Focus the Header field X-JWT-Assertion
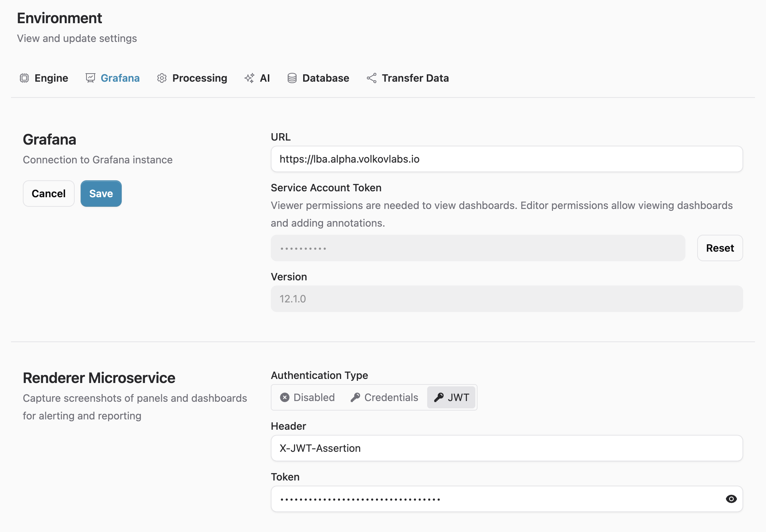Viewport: 766px width, 532px height. coord(507,448)
